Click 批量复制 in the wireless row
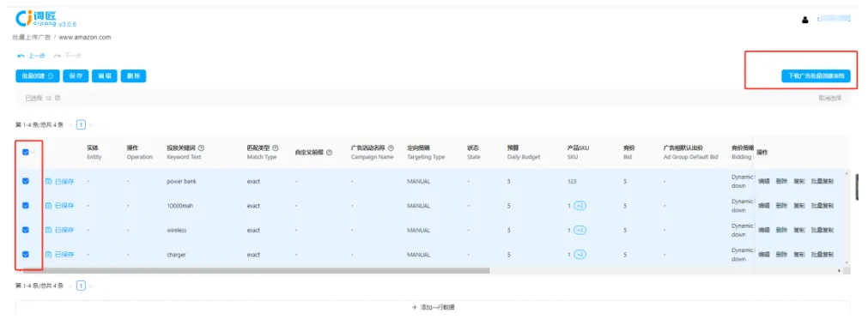The image size is (868, 319). pos(822,230)
